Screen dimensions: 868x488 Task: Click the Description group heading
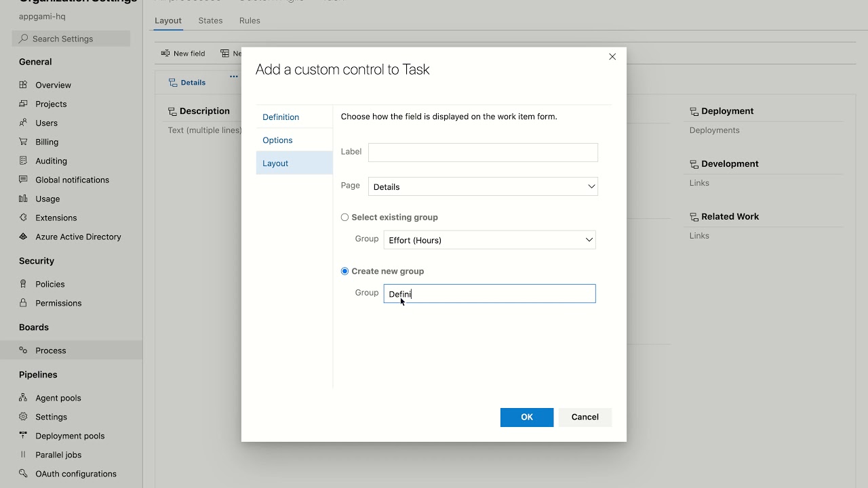coord(205,111)
